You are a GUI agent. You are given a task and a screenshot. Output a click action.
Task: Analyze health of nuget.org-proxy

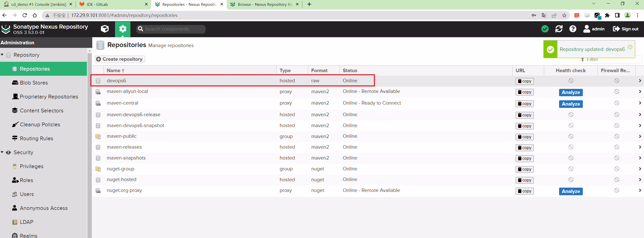[x=571, y=191]
